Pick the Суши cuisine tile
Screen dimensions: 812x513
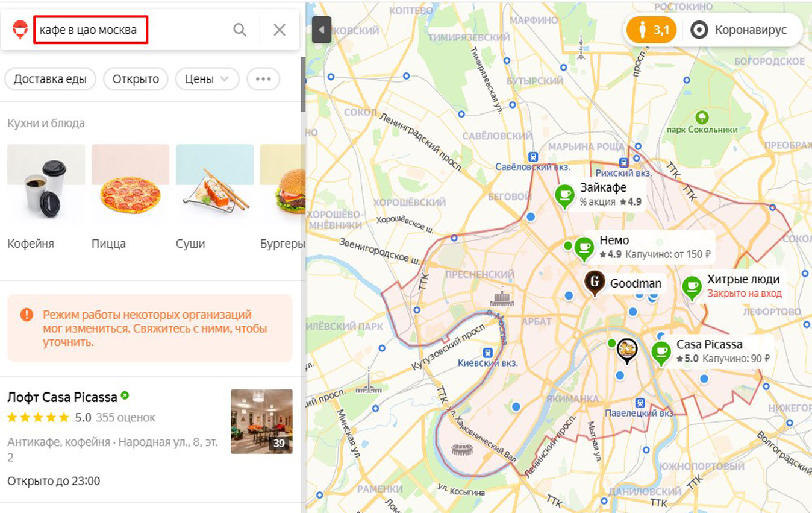click(214, 197)
